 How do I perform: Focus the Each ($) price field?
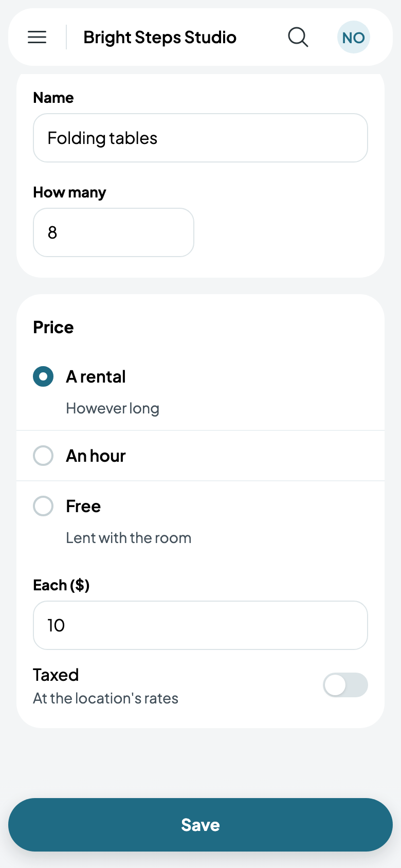[200, 625]
